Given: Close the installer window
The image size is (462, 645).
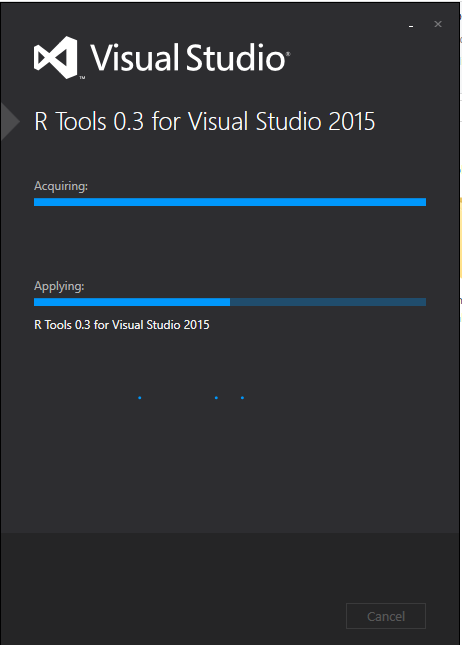Looking at the screenshot, I should (x=438, y=24).
